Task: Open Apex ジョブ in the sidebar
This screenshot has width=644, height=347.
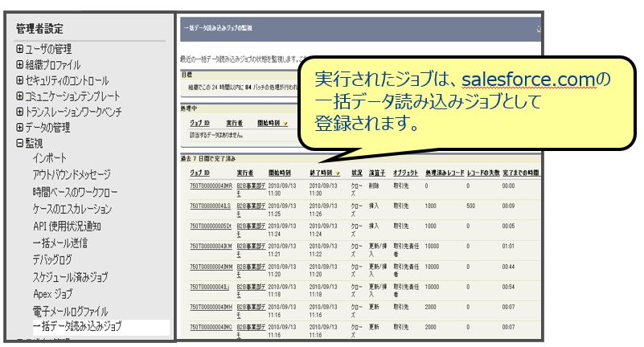Action: [52, 294]
